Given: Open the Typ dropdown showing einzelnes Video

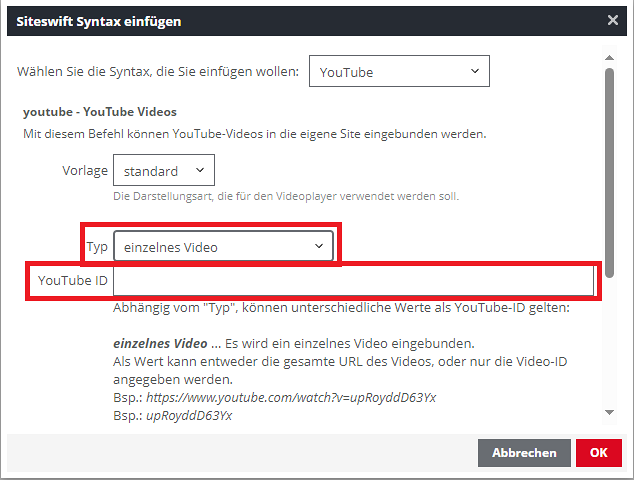Looking at the screenshot, I should (223, 246).
